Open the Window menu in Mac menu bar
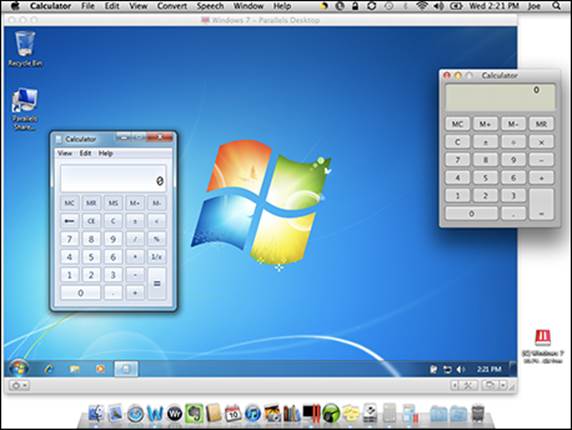 point(248,6)
